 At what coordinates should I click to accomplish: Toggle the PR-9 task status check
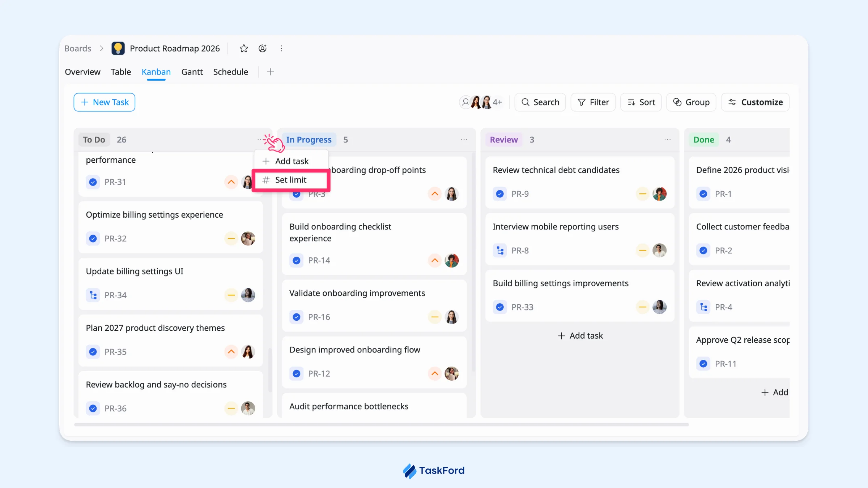(500, 194)
